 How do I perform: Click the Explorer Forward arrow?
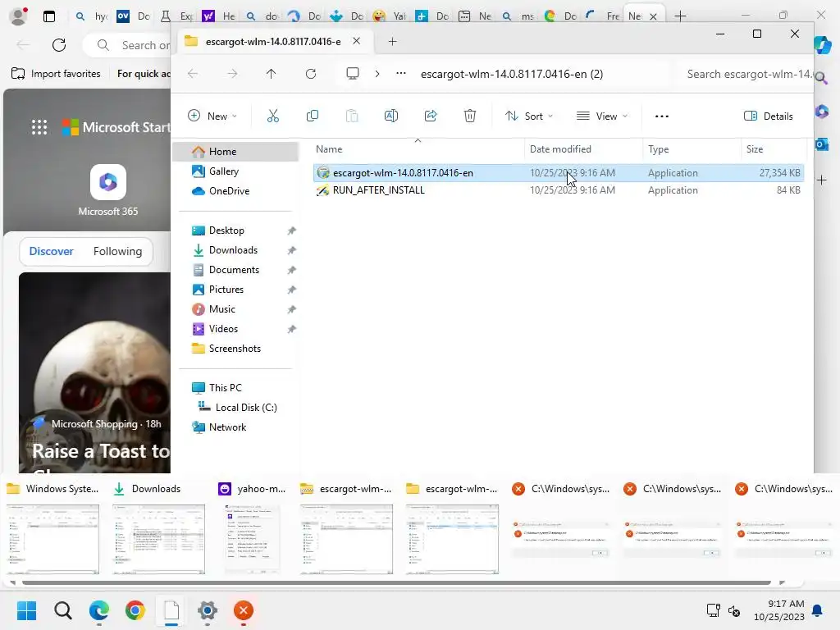[x=232, y=74]
